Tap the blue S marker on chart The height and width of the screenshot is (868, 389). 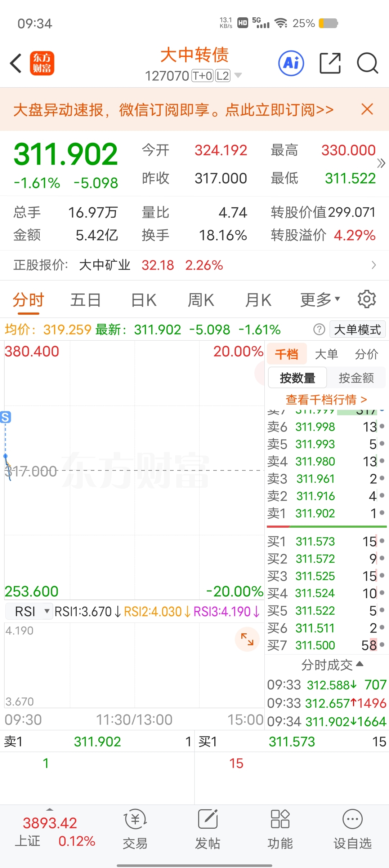click(x=5, y=417)
